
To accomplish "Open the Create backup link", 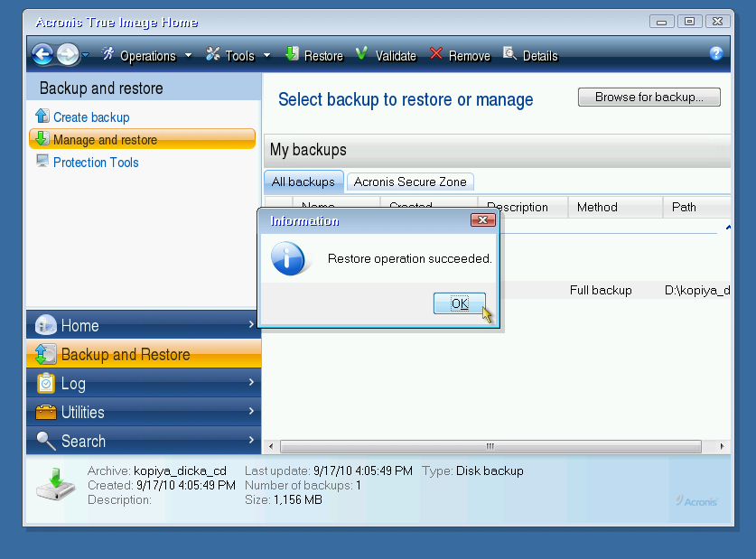I will (91, 117).
